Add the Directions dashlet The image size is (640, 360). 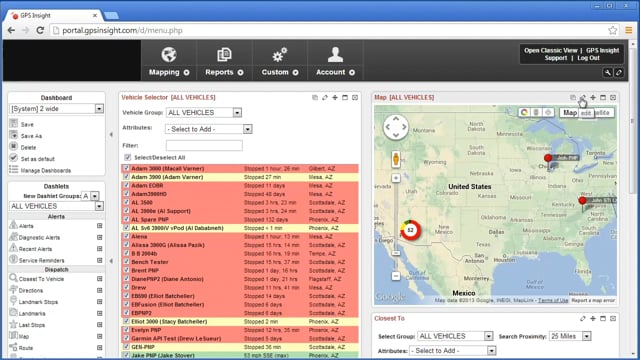(100, 290)
